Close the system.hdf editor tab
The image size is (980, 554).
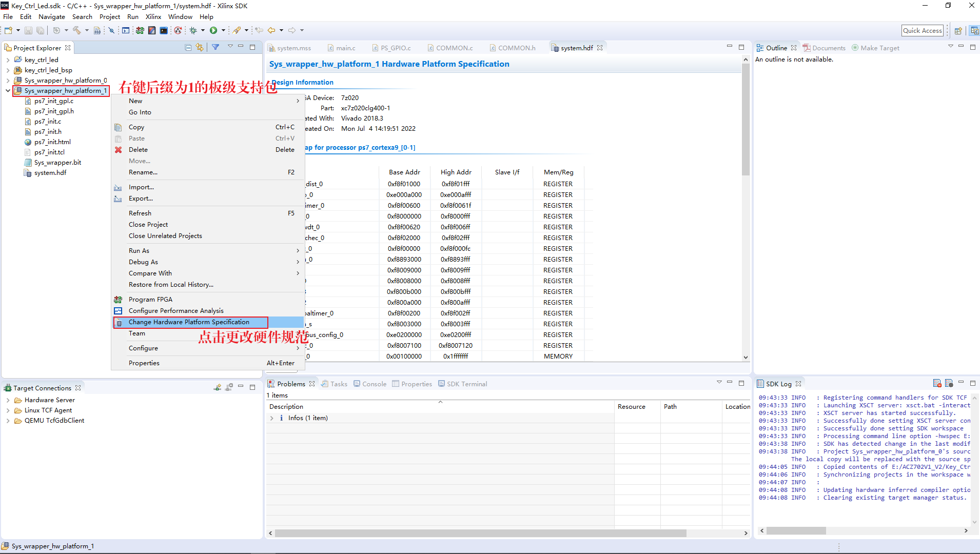click(600, 48)
